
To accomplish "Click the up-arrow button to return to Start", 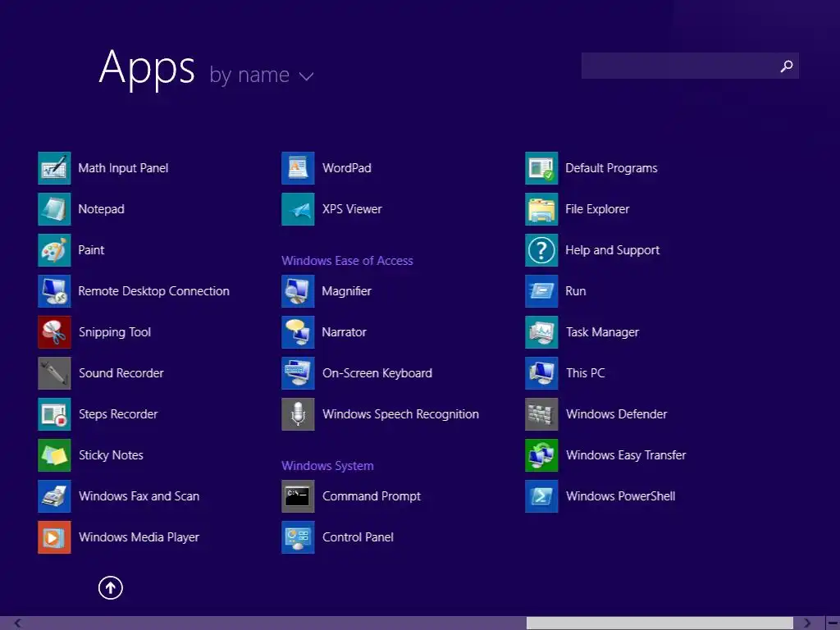I will point(111,587).
